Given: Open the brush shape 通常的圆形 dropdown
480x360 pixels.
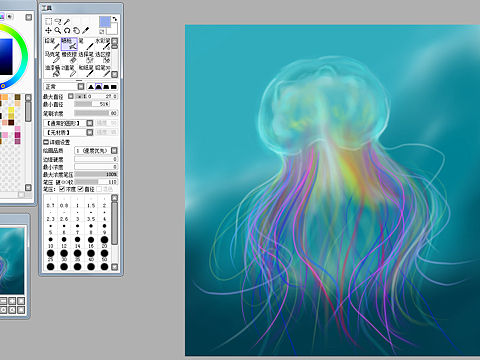Looking at the screenshot, I should (x=68, y=123).
